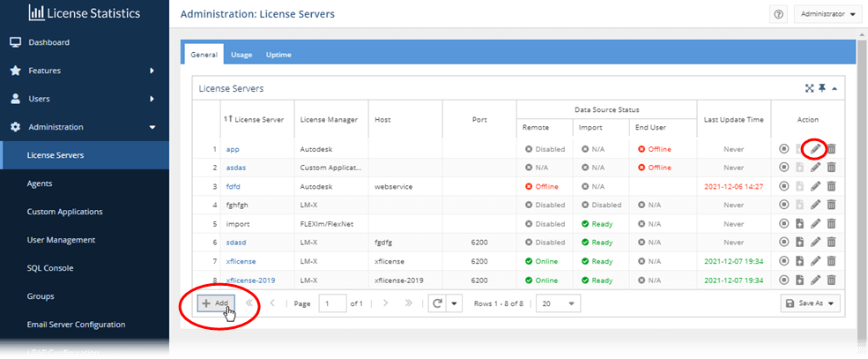Open the rows-per-page combo box
The image size is (868, 359).
558,303
